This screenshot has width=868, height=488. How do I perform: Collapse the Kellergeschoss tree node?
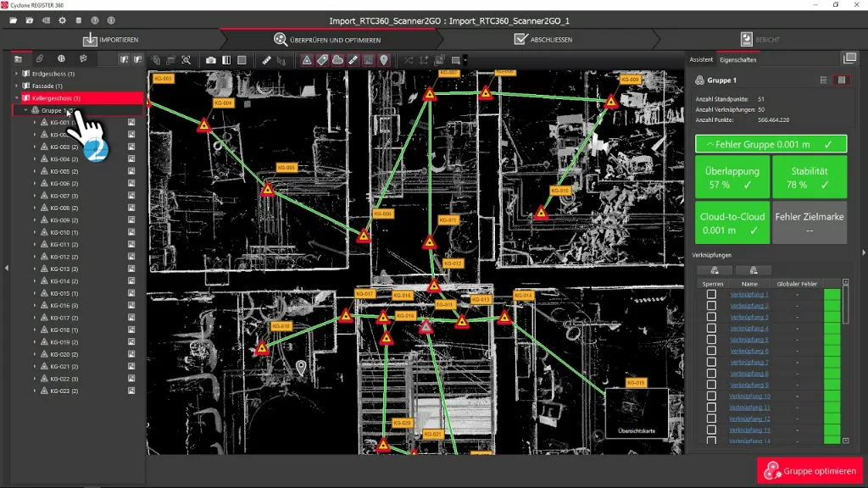pos(17,98)
